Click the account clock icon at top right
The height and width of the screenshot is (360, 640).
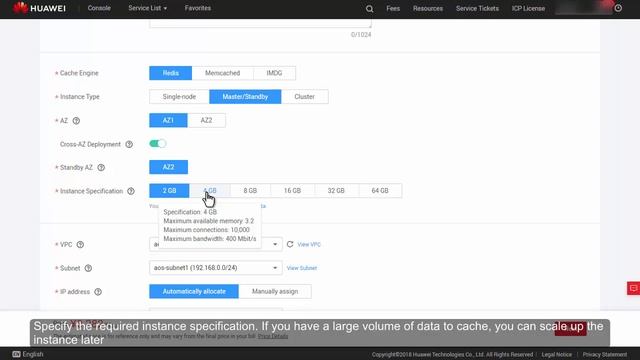618,8
